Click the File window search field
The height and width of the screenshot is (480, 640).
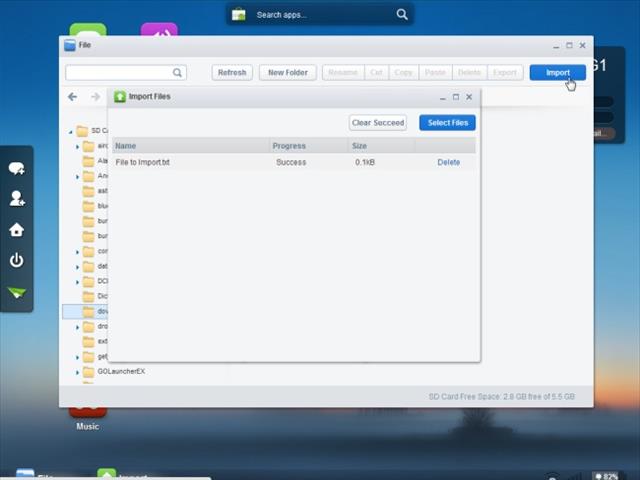click(x=126, y=73)
